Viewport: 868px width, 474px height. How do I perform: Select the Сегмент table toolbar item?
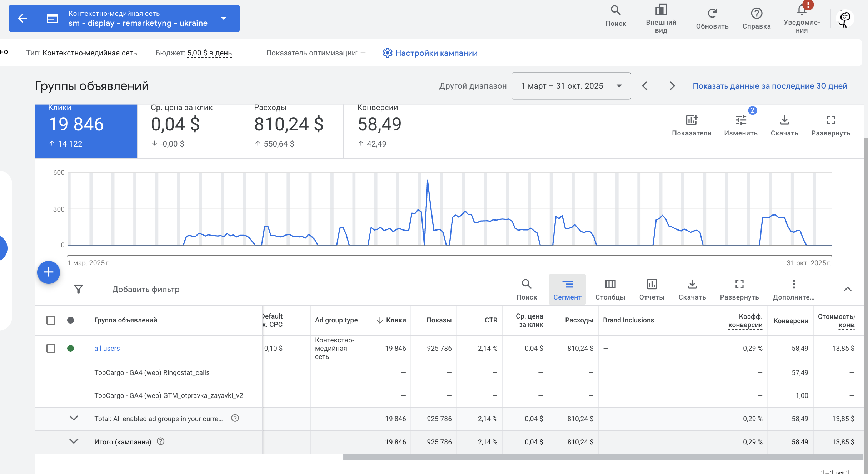click(x=567, y=290)
